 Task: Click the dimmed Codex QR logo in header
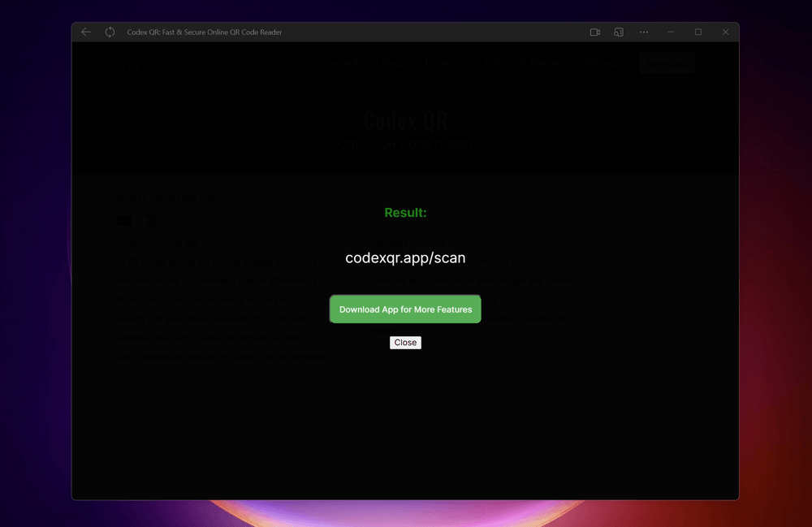(132, 63)
